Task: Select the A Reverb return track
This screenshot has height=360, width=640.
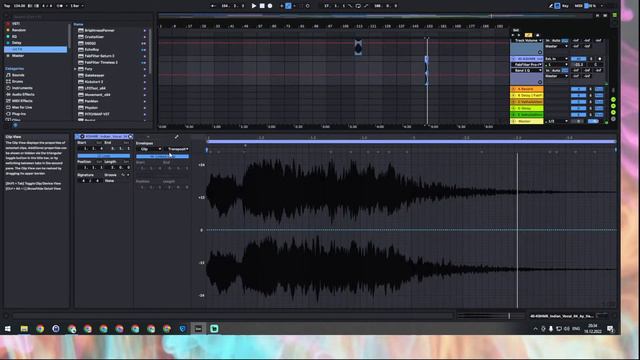Action: pyautogui.click(x=527, y=89)
